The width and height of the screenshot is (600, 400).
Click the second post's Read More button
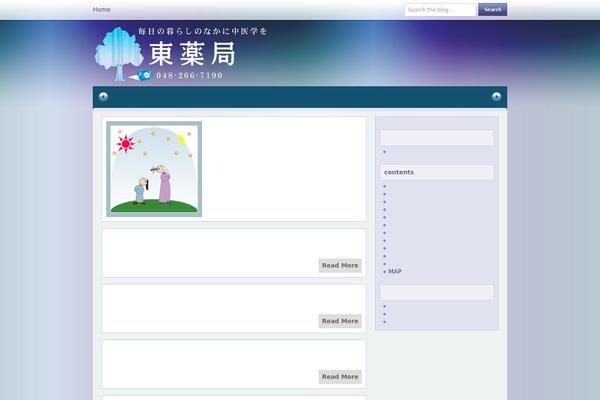pos(340,321)
